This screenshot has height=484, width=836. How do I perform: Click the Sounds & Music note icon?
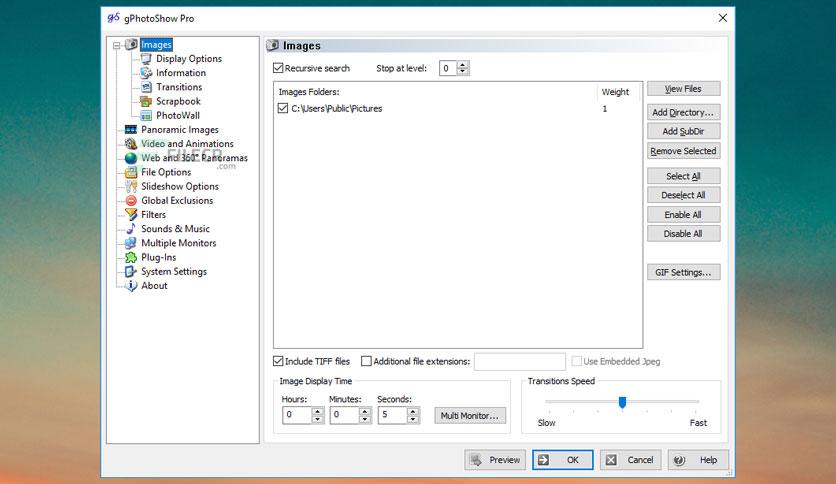131,229
